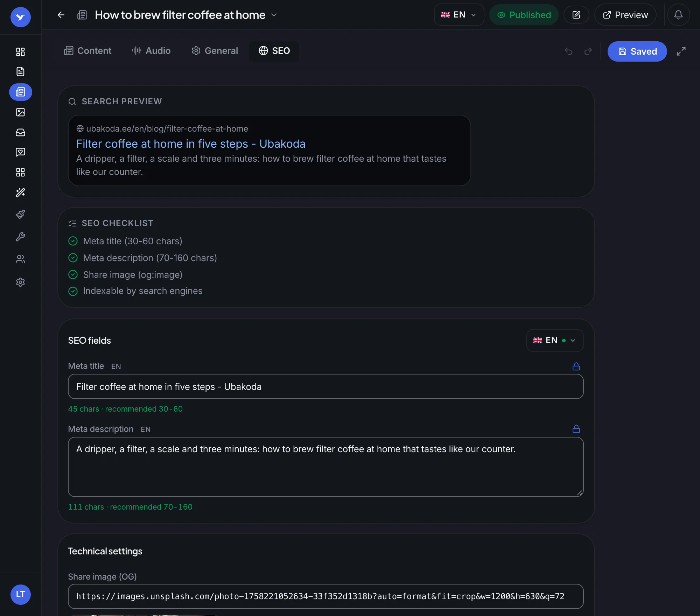Open the settings gear icon in sidebar
This screenshot has height=616, width=700.
20,282
